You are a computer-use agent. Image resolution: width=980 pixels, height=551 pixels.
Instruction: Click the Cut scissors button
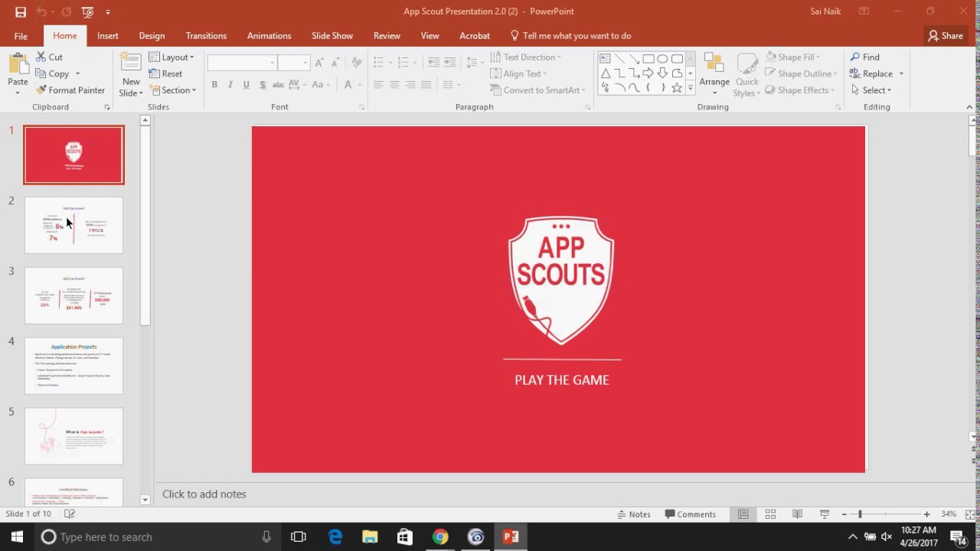coord(50,57)
